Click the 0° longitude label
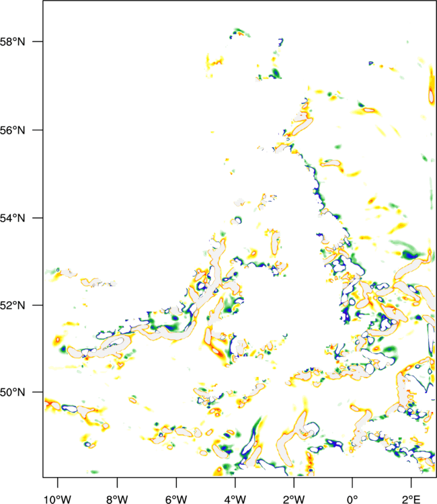 pyautogui.click(x=352, y=499)
